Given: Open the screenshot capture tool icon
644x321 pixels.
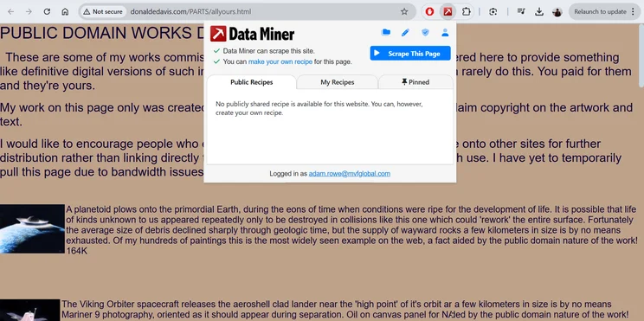Looking at the screenshot, I should pos(493,11).
